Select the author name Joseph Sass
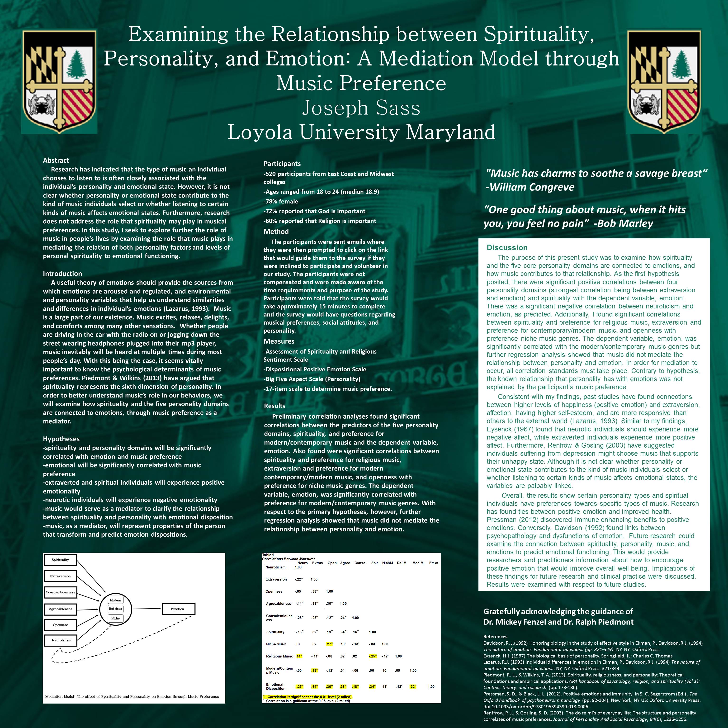 pyautogui.click(x=361, y=108)
